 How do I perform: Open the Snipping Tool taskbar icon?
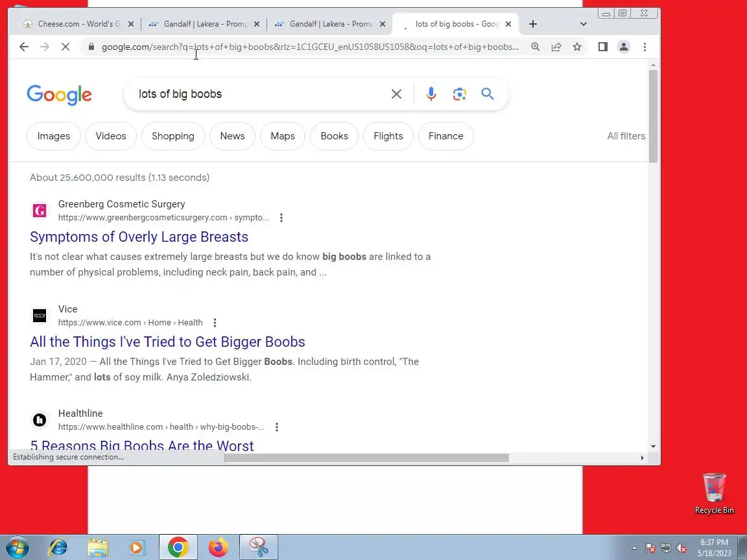[258, 547]
